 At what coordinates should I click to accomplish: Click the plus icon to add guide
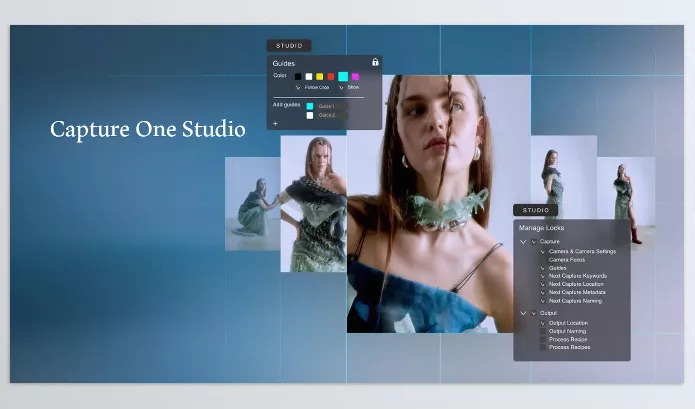coord(275,124)
